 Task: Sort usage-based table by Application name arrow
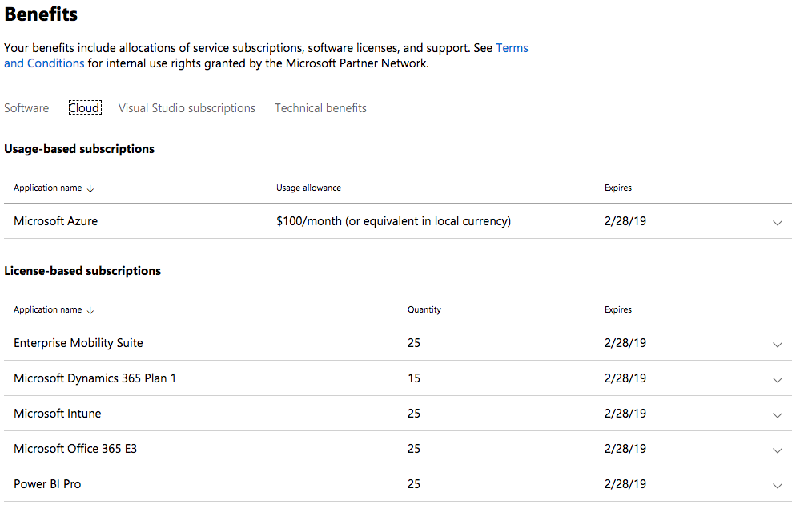(90, 188)
